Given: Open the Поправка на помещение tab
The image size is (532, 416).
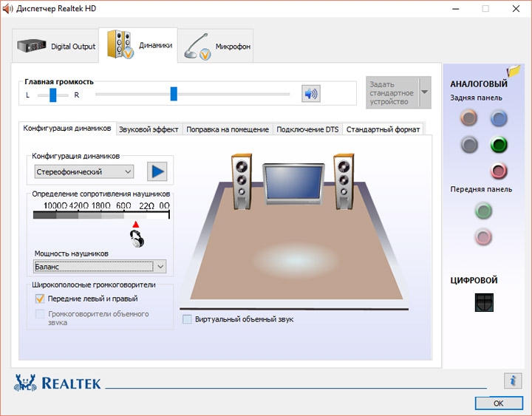Looking at the screenshot, I should tap(228, 129).
